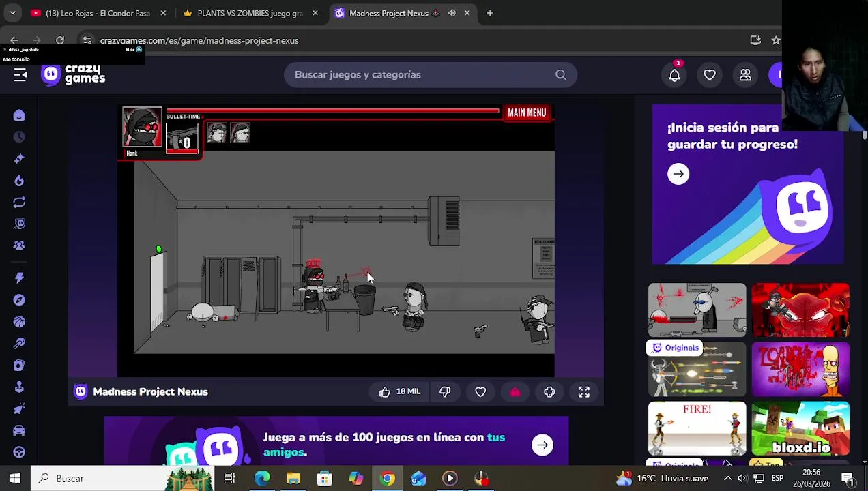This screenshot has height=491, width=868.
Task: Select Hank character portrait
Action: click(x=142, y=127)
